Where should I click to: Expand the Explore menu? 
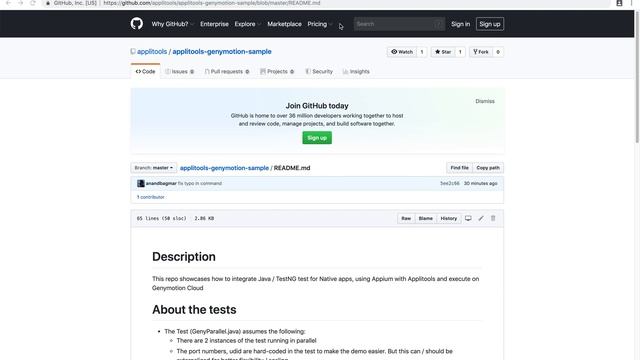tap(247, 24)
